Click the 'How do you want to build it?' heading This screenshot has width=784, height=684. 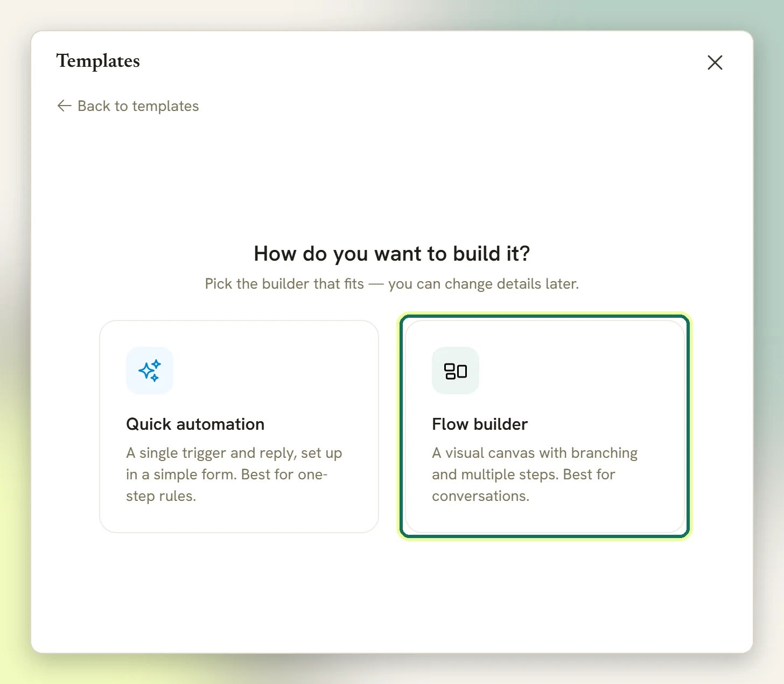392,254
